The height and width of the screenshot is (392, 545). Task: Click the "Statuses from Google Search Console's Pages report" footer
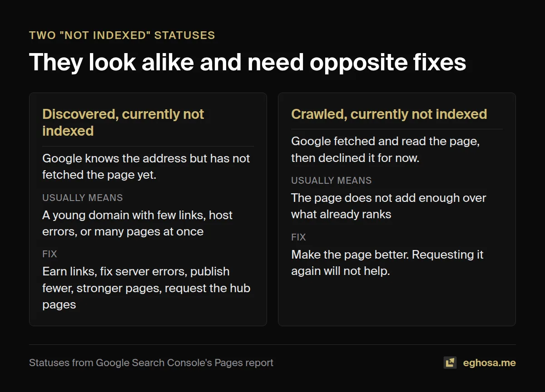pos(151,363)
